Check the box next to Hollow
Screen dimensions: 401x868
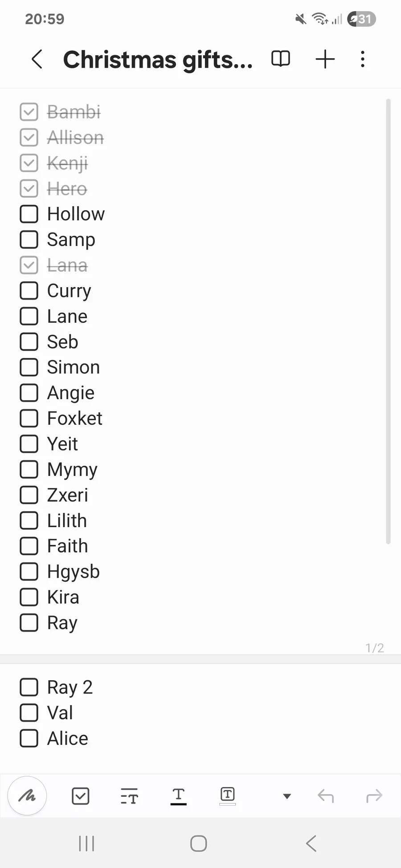click(29, 214)
